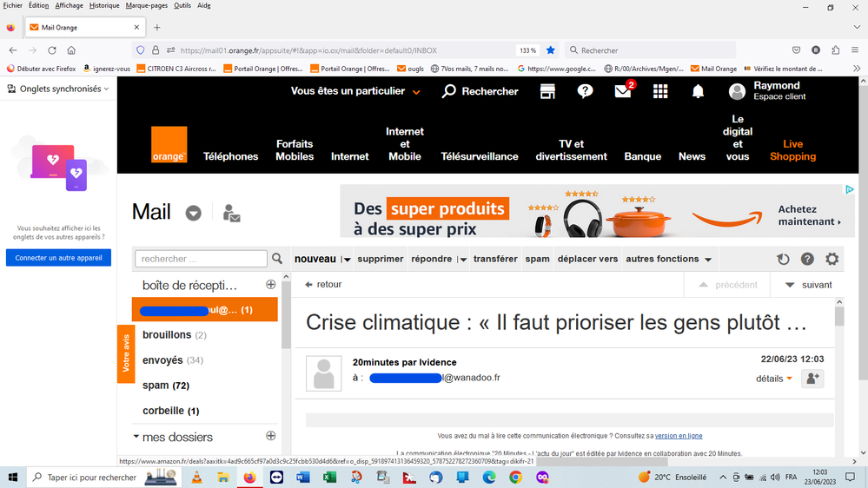Open Word from the taskbar
The width and height of the screenshot is (868, 488).
pyautogui.click(x=303, y=477)
